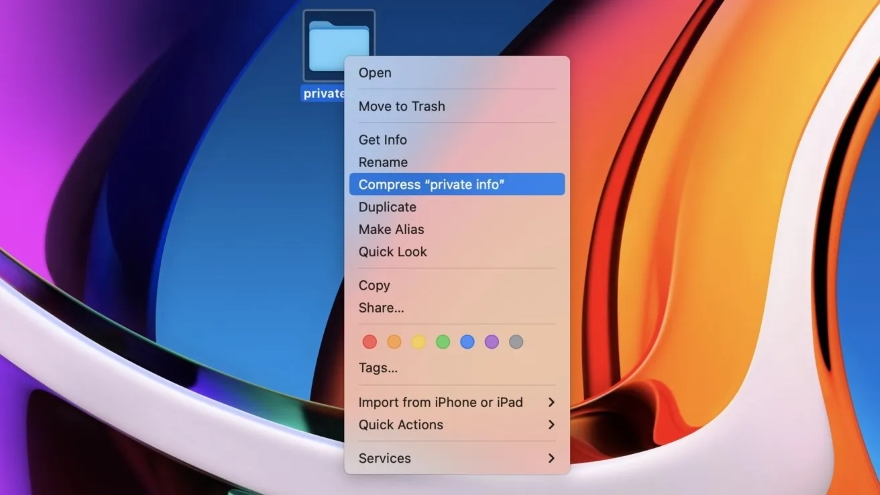This screenshot has height=495, width=880.
Task: Apply the gray tag color
Action: [x=516, y=342]
